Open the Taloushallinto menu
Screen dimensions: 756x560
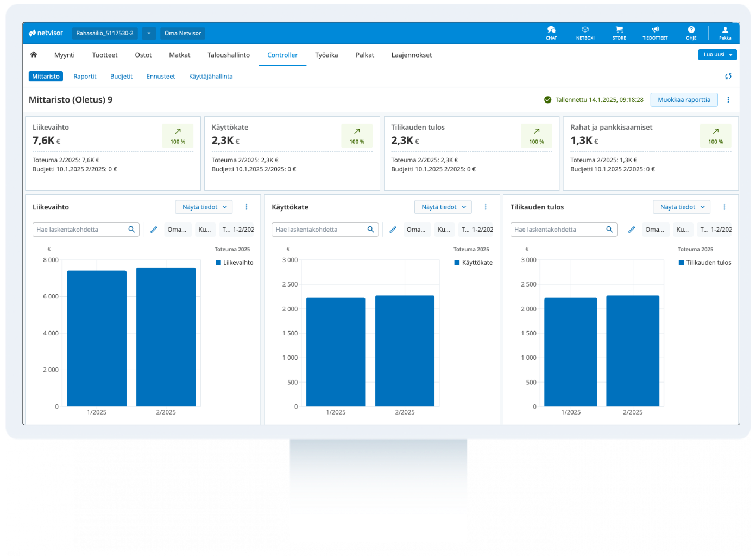click(229, 55)
